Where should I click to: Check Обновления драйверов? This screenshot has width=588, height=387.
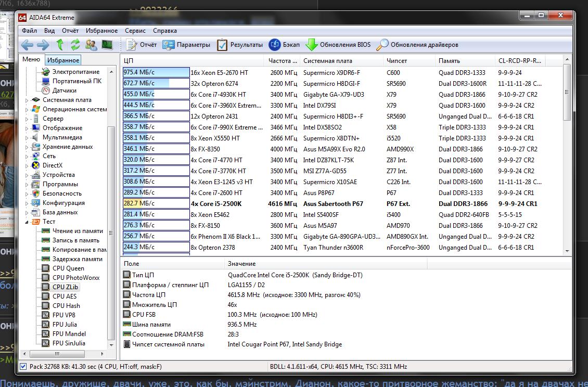coord(417,45)
